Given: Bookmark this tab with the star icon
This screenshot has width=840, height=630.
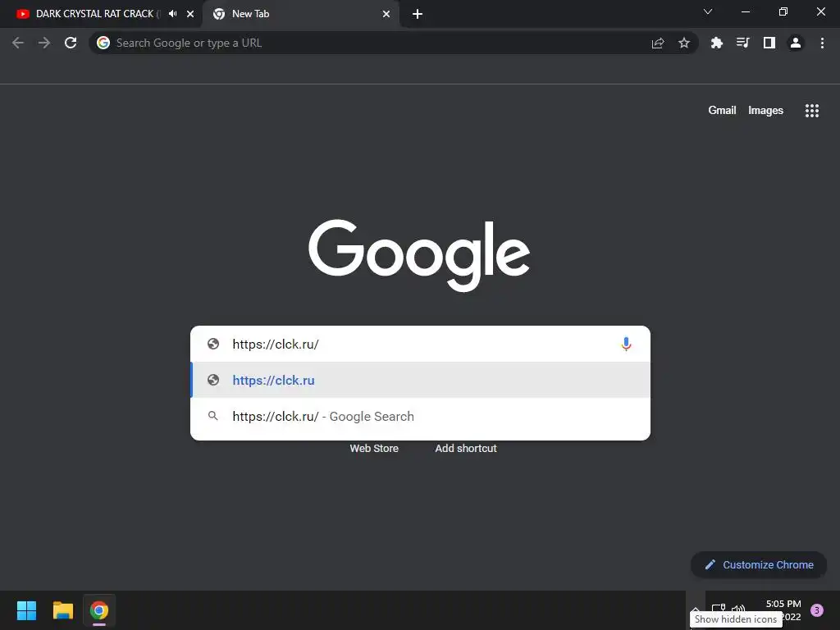Looking at the screenshot, I should (x=684, y=43).
